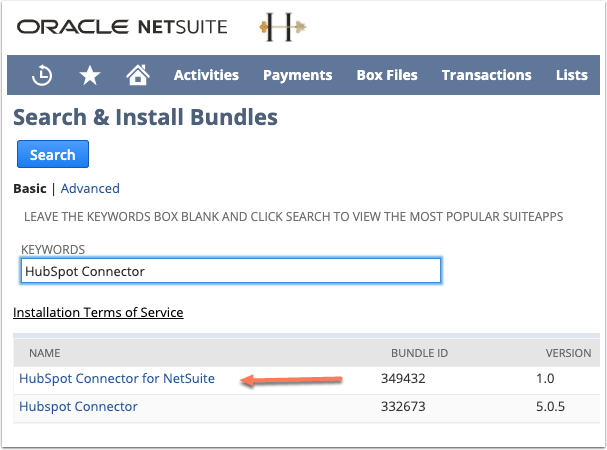The image size is (607, 450).
Task: Go to the Home icon
Action: (138, 75)
